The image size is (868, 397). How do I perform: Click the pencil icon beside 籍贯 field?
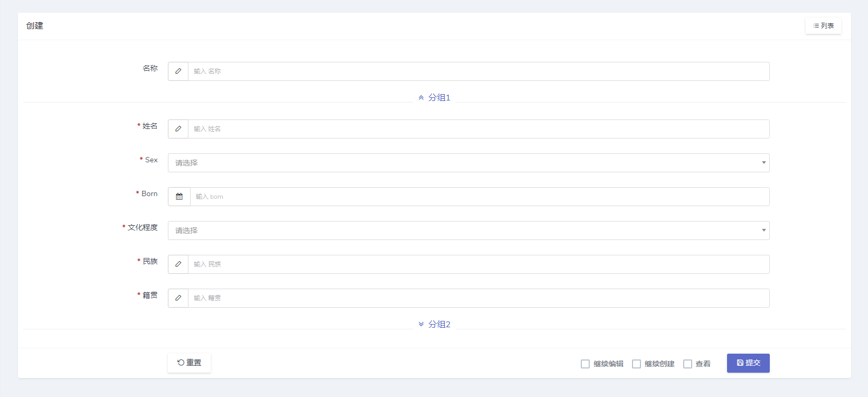pyautogui.click(x=178, y=298)
